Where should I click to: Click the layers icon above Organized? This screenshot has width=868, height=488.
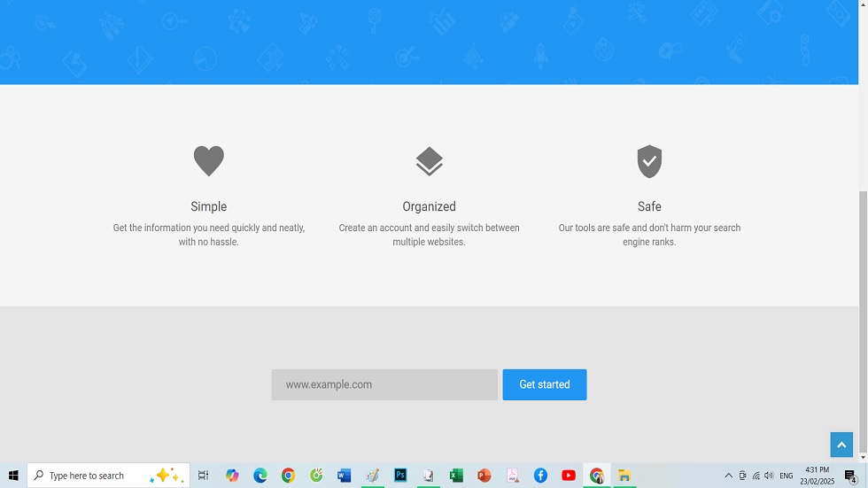(429, 161)
